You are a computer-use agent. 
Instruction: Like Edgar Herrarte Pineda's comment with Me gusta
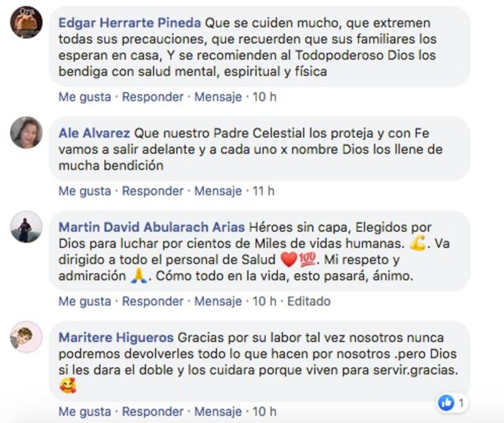(85, 97)
